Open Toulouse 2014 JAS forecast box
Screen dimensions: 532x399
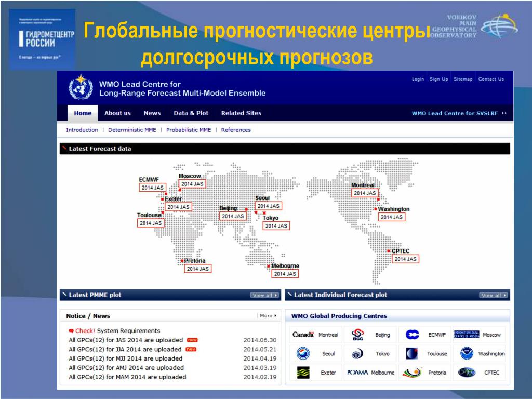pyautogui.click(x=151, y=223)
